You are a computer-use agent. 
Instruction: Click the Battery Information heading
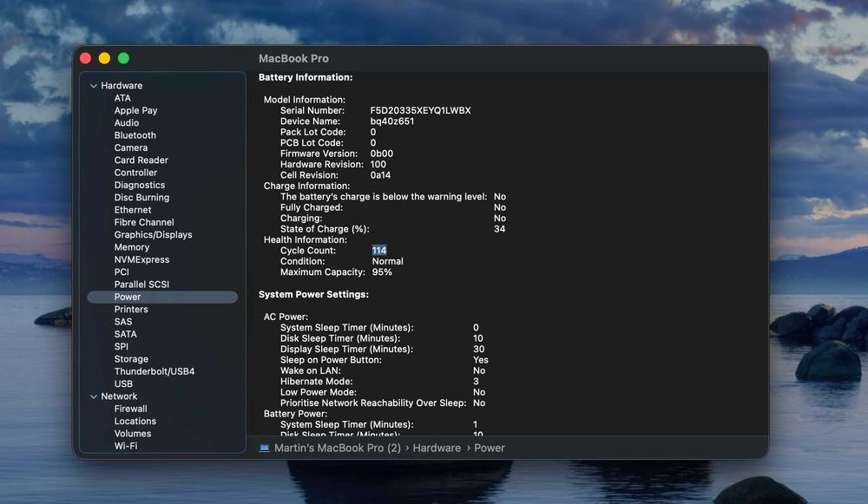(306, 77)
